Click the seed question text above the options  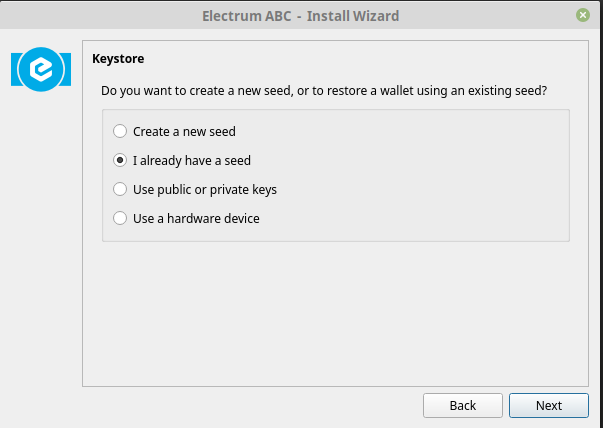pos(324,91)
